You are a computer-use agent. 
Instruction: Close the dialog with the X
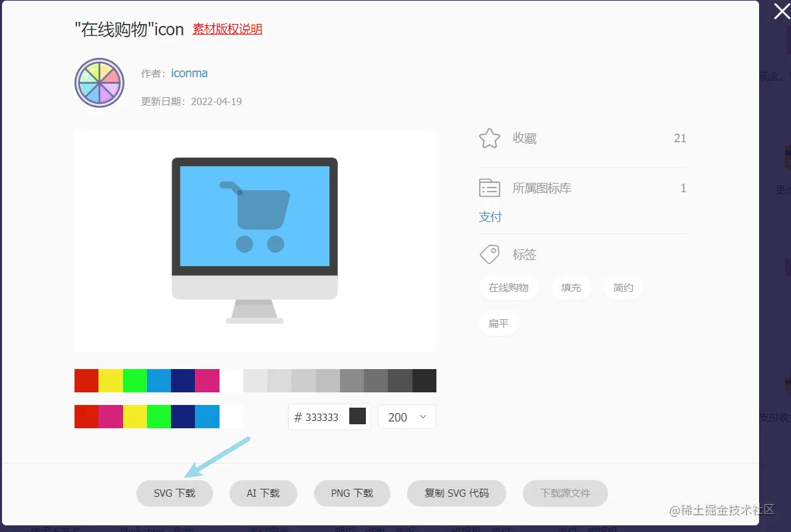(x=782, y=11)
